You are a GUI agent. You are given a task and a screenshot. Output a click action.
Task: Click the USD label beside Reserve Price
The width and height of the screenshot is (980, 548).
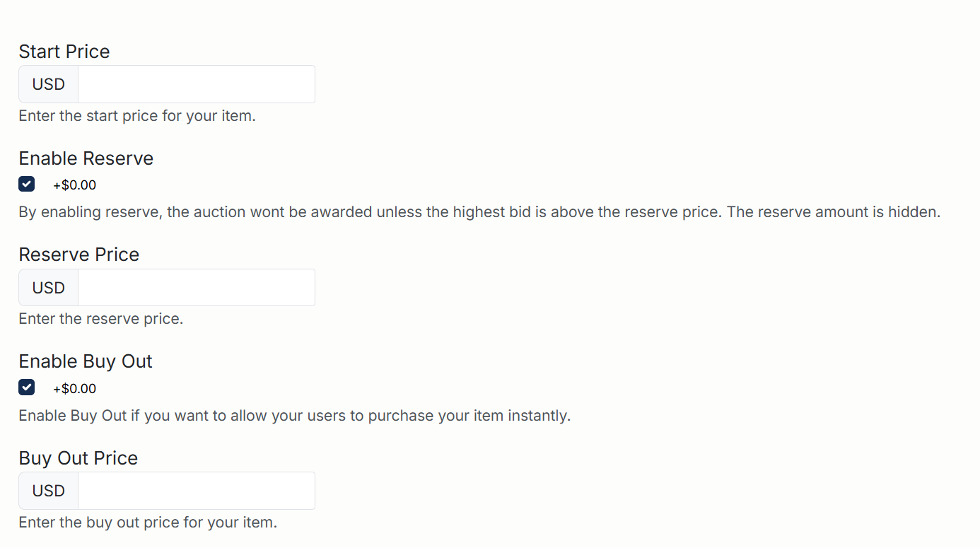[47, 287]
